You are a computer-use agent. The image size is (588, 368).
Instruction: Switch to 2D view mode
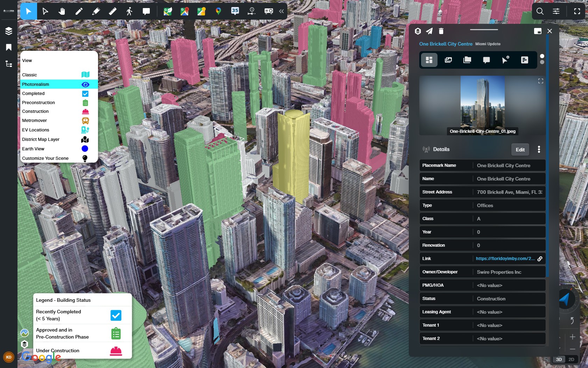571,359
